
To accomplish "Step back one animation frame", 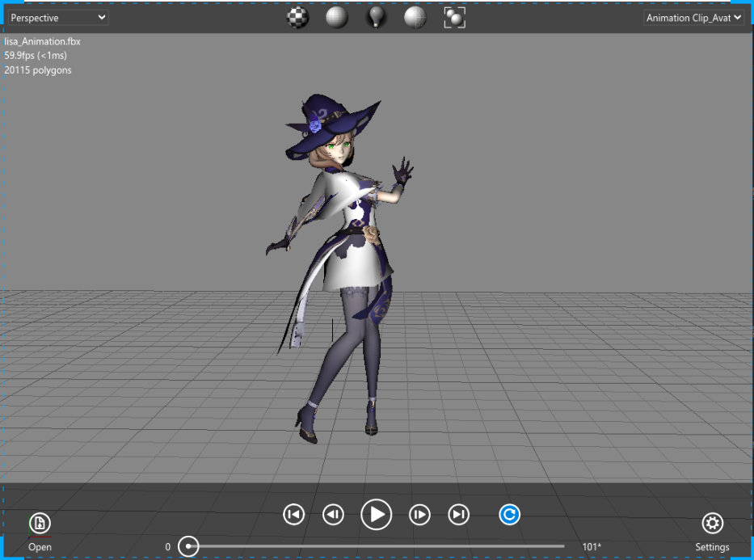I will (333, 515).
